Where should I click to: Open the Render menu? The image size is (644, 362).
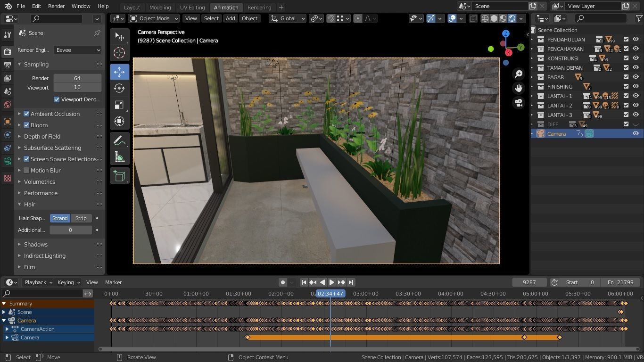point(56,6)
